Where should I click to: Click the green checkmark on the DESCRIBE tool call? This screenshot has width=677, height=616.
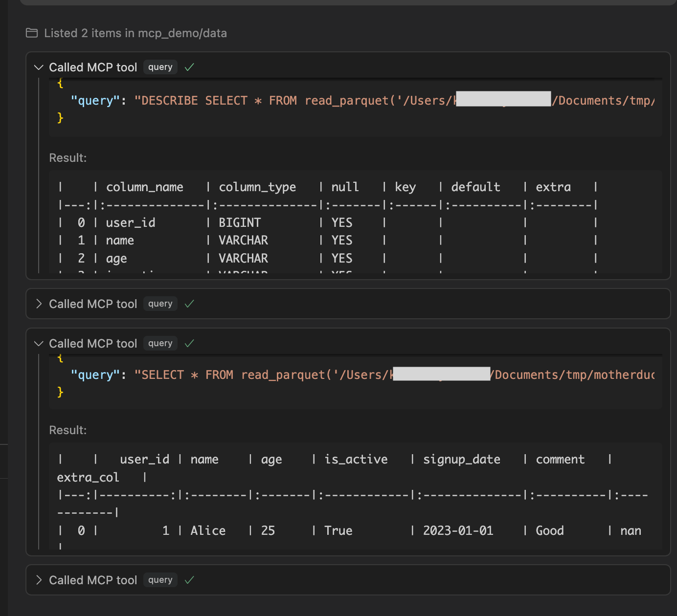190,67
